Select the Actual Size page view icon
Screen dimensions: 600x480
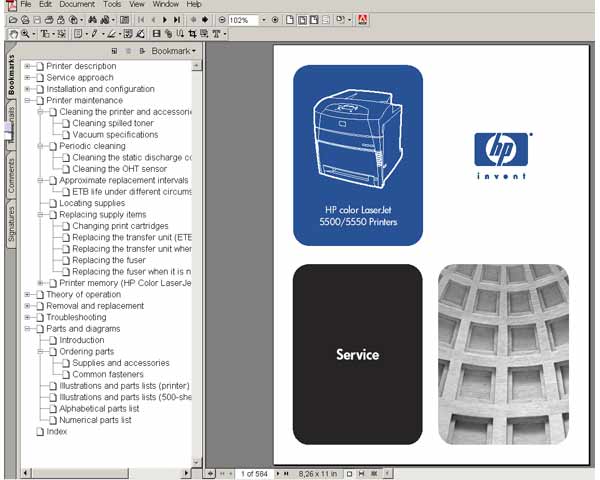[x=290, y=20]
